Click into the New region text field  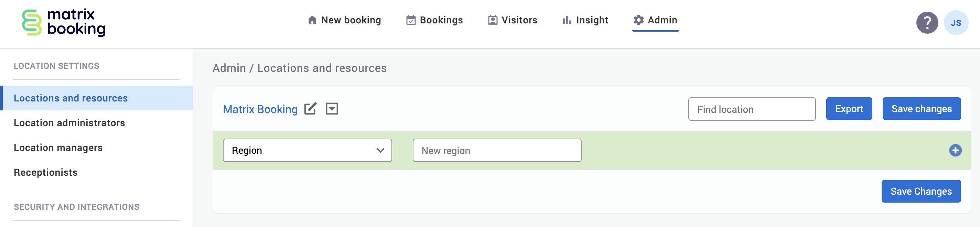tap(496, 151)
